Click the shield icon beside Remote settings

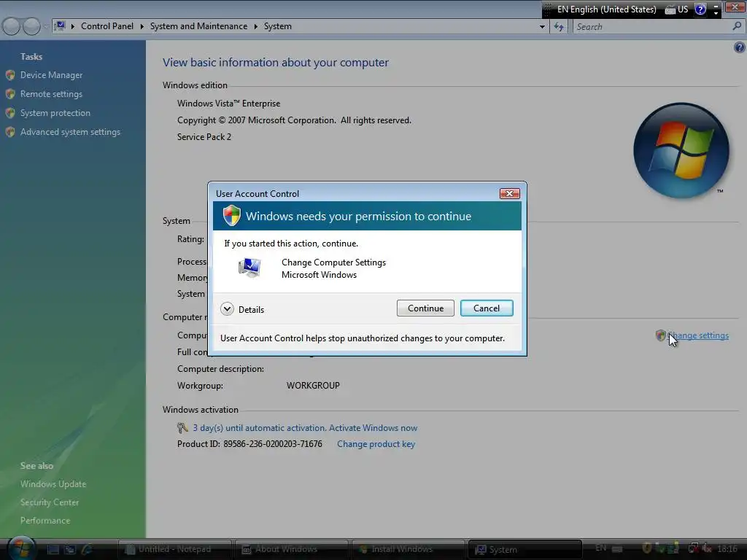(x=10, y=94)
